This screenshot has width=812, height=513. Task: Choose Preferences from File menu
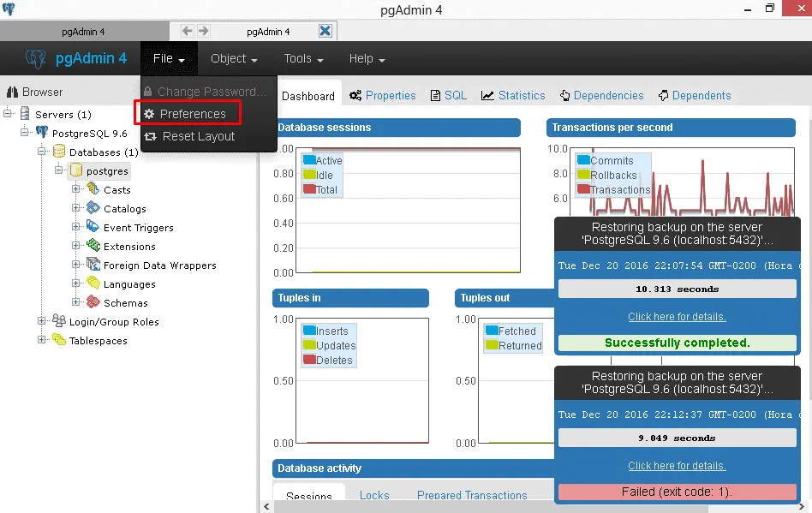click(193, 114)
